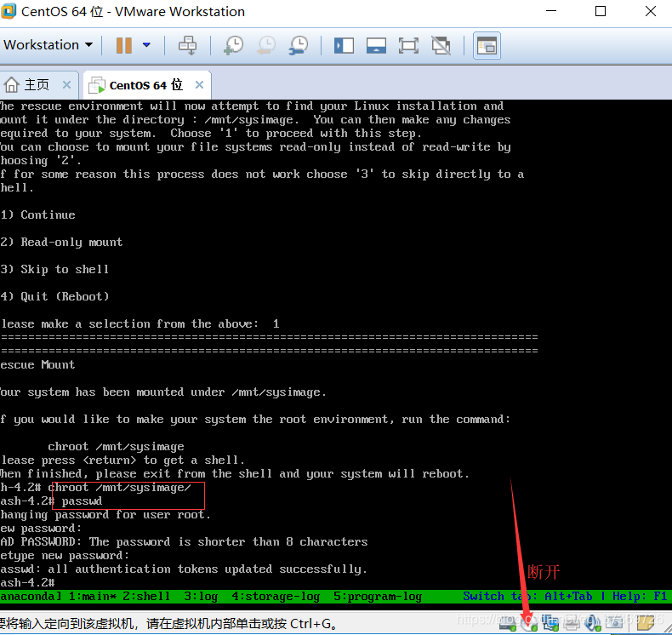Screen dimensions: 672x635
Task: Click the revert to snapshot icon
Action: (266, 45)
